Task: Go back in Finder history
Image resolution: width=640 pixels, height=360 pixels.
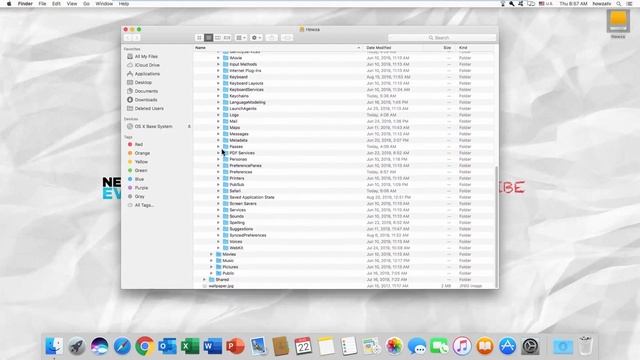Action: pos(128,38)
